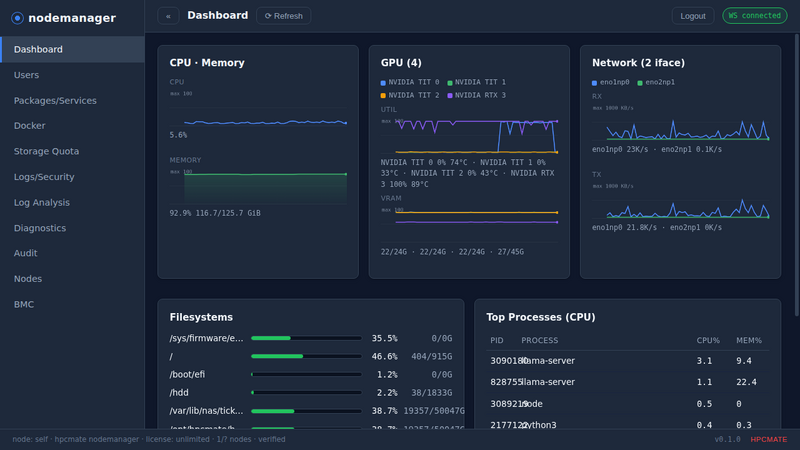The height and width of the screenshot is (450, 800).
Task: Click the network RX chart
Action: tap(681, 122)
